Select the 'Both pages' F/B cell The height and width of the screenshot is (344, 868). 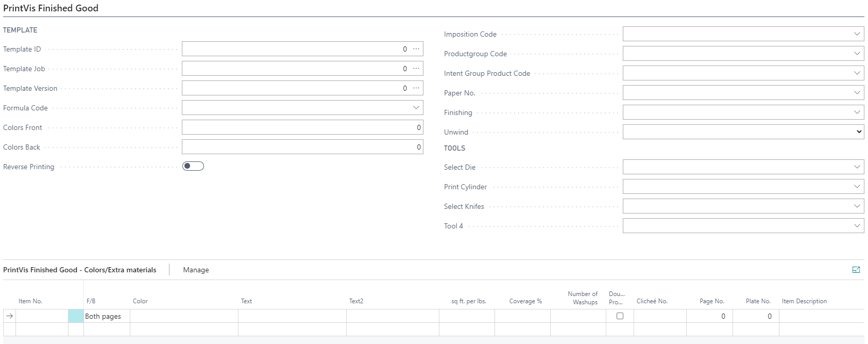tap(107, 316)
